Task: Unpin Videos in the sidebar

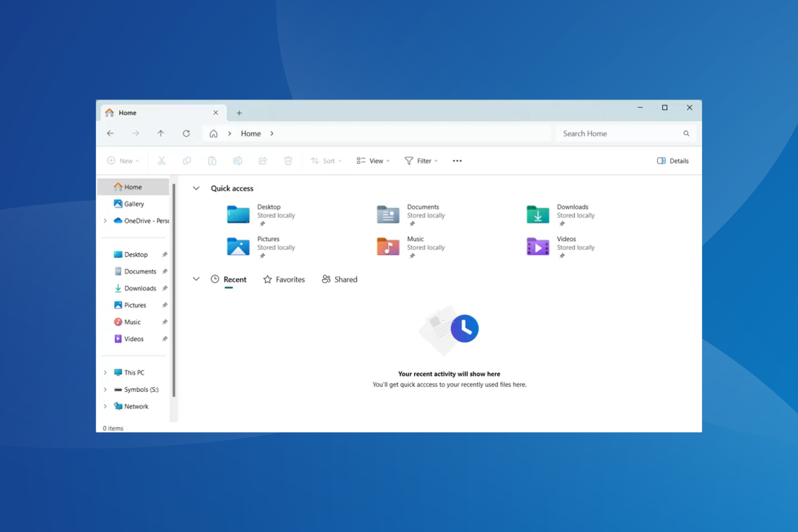Action: click(165, 339)
